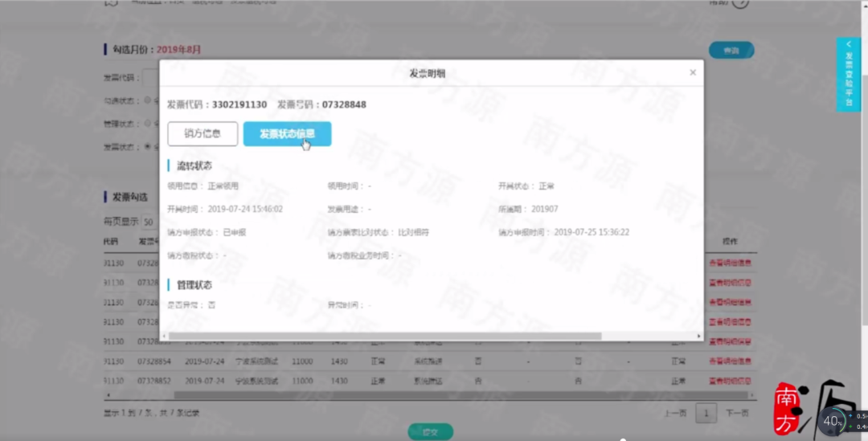The width and height of the screenshot is (868, 441).
Task: Go to 上一页 in pagination
Action: pyautogui.click(x=675, y=413)
